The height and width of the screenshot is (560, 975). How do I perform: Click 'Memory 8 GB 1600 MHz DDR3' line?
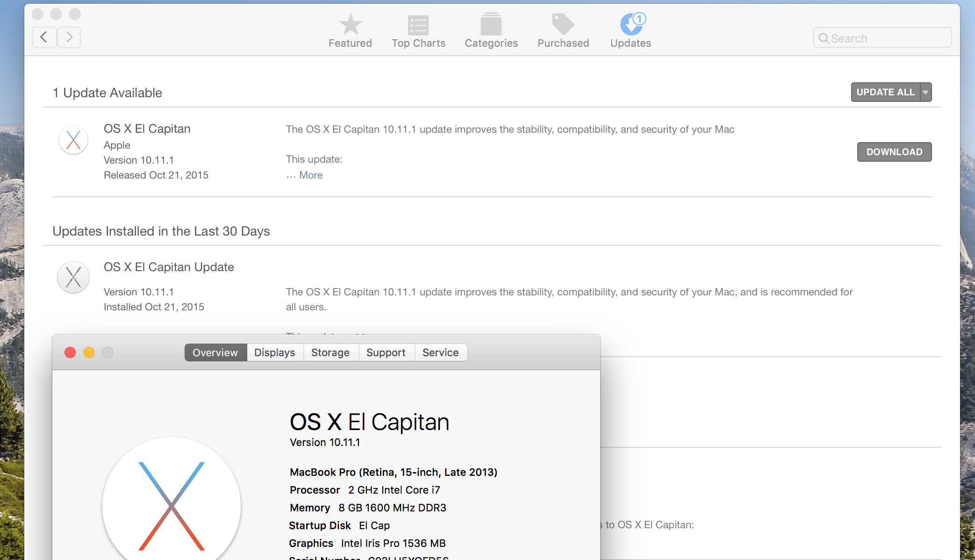tap(368, 508)
